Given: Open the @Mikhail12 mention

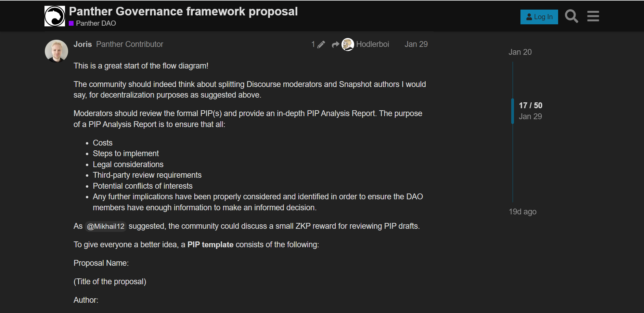Looking at the screenshot, I should (x=105, y=226).
